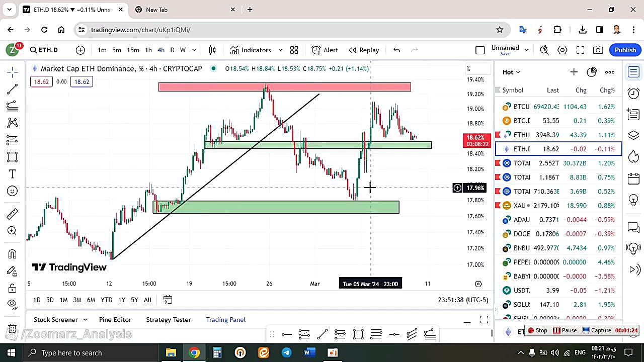Select the crosshair cursor tool
This screenshot has width=644, height=362.
pos(13,72)
